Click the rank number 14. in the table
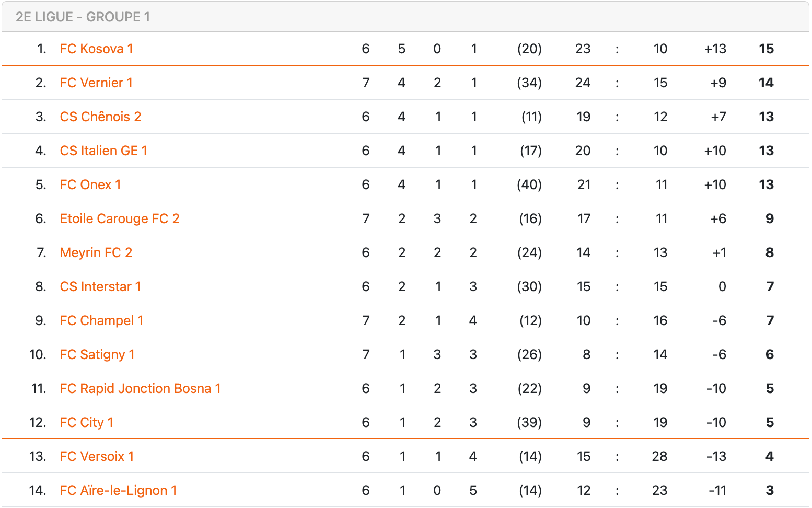This screenshot has width=812, height=508. (38, 490)
